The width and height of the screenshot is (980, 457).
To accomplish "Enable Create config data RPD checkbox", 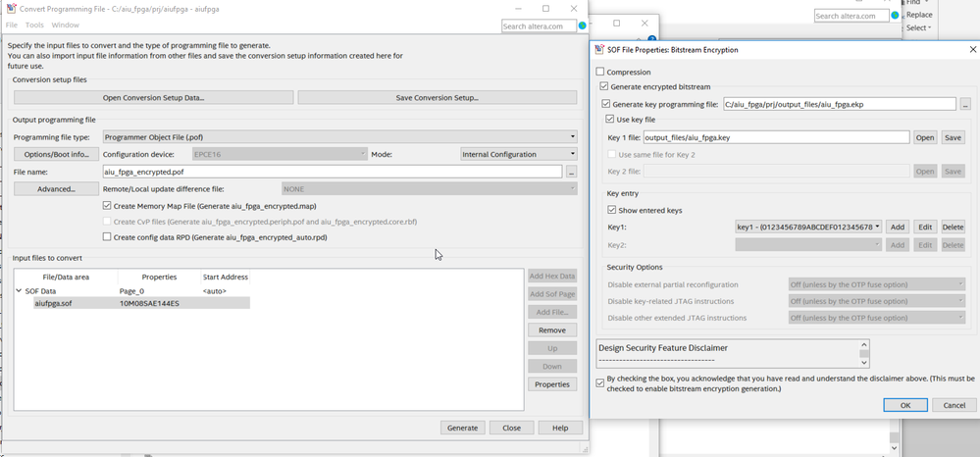I will (107, 237).
